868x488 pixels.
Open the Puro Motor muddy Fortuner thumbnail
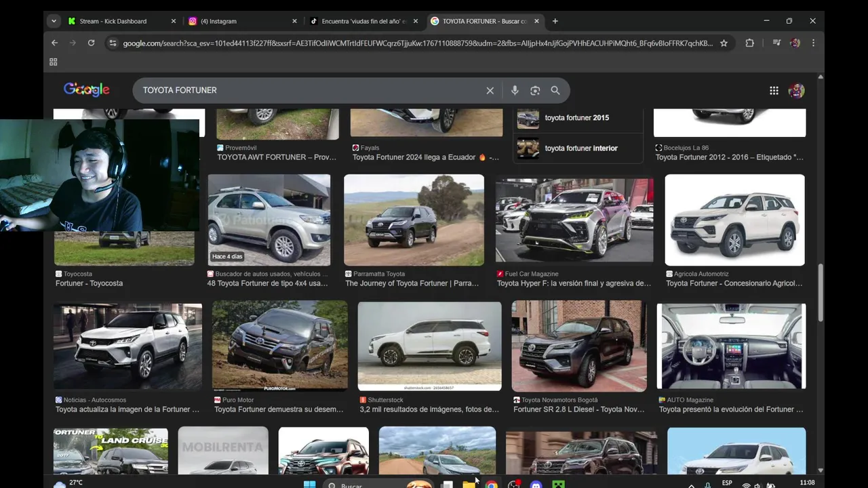pos(279,346)
